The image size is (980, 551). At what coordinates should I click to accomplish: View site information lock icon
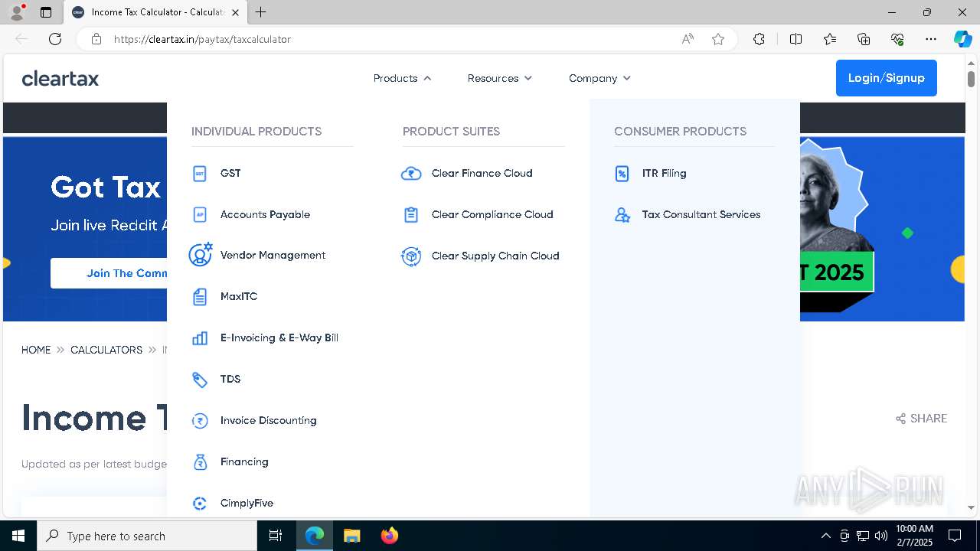coord(96,39)
